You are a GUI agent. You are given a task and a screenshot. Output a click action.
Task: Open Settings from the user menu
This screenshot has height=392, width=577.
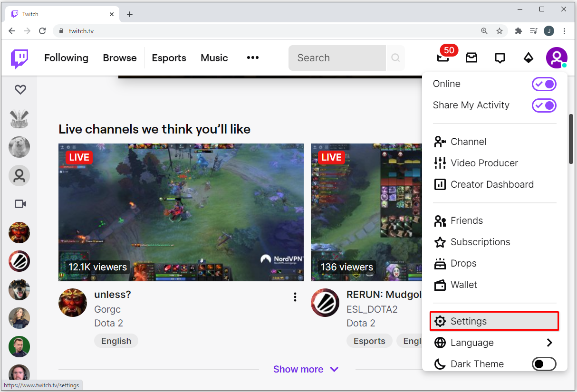pos(495,321)
